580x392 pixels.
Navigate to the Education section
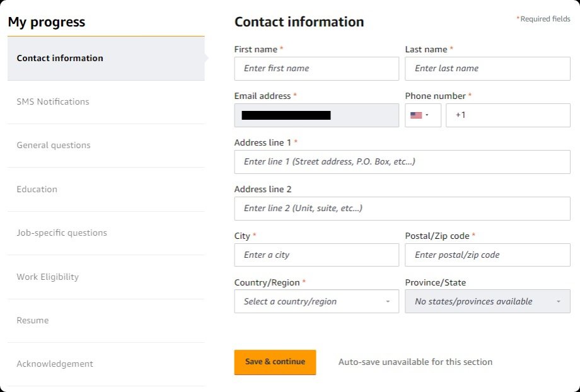point(37,189)
